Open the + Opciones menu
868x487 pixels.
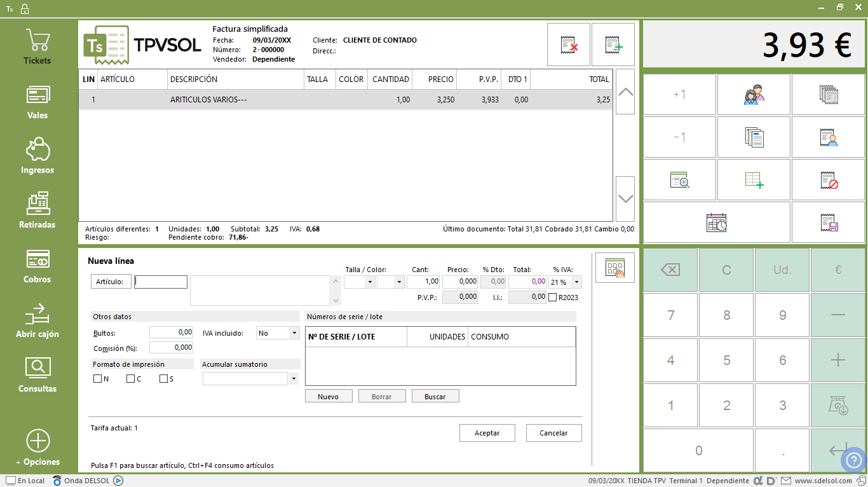click(x=37, y=448)
